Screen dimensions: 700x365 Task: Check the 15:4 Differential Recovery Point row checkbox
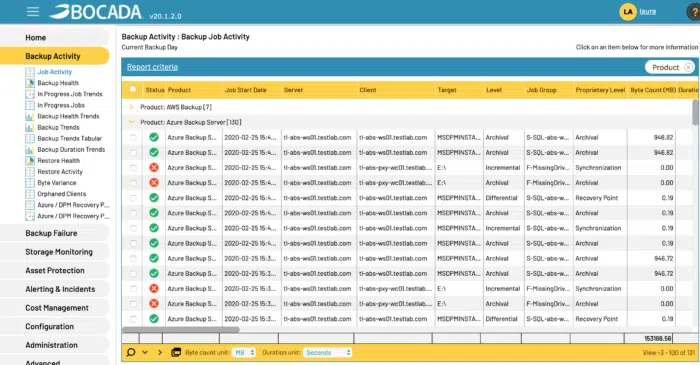click(x=133, y=198)
